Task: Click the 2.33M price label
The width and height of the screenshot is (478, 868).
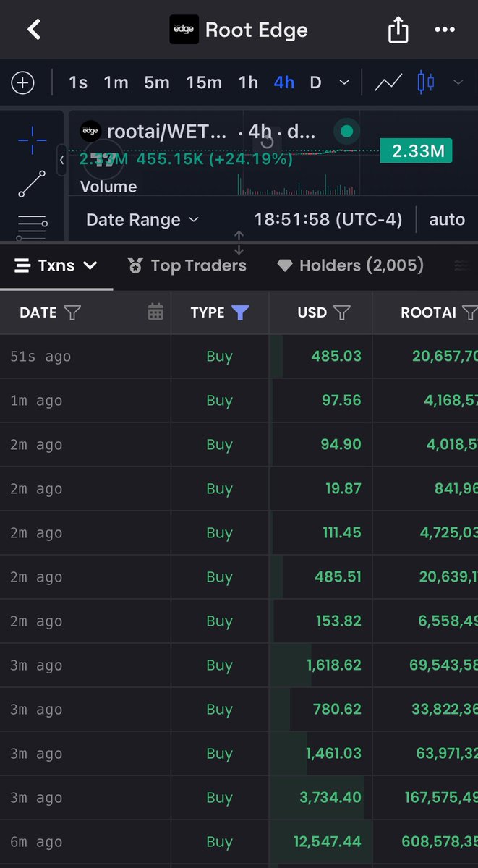Action: 416,151
